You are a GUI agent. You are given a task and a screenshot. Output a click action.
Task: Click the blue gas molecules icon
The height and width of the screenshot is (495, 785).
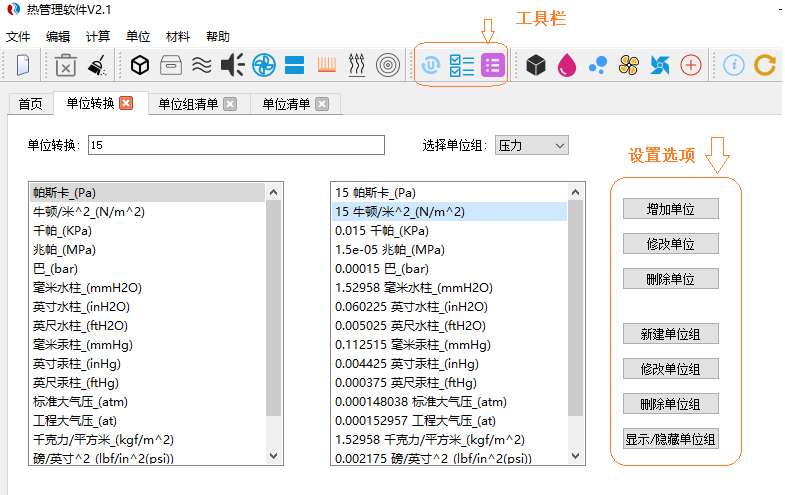(x=598, y=65)
